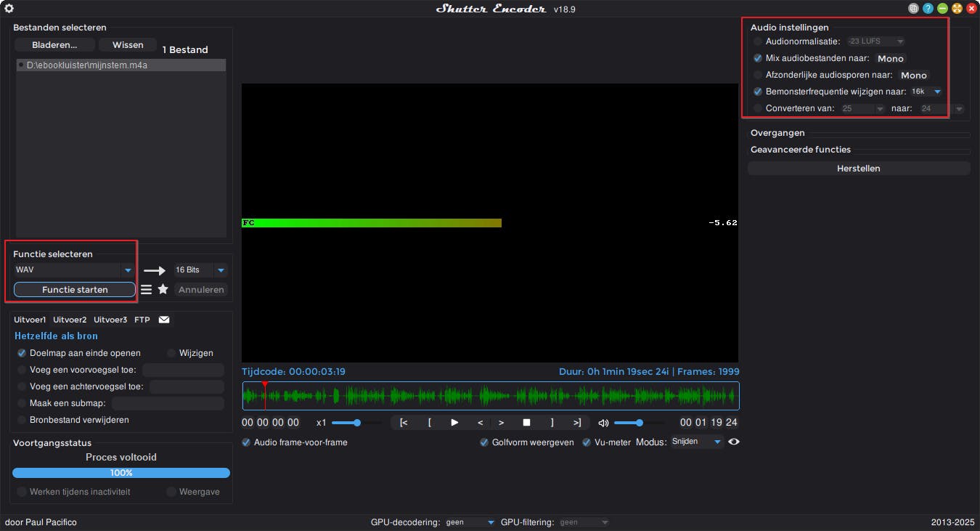Viewport: 980px width, 531px height.
Task: Toggle the Vu-meter checkbox
Action: pos(587,442)
